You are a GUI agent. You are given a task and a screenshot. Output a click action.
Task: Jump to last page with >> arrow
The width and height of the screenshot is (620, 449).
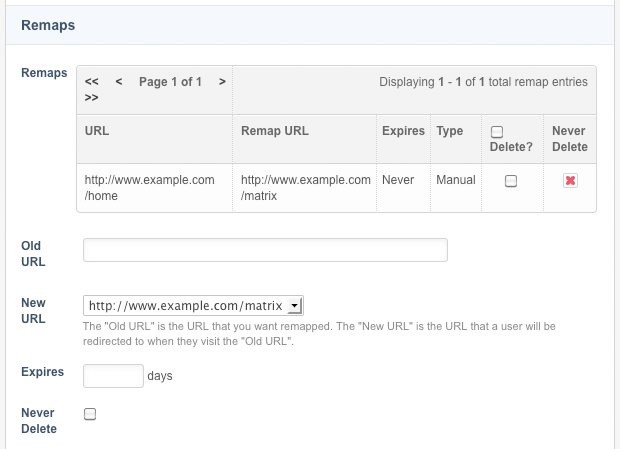(91, 98)
